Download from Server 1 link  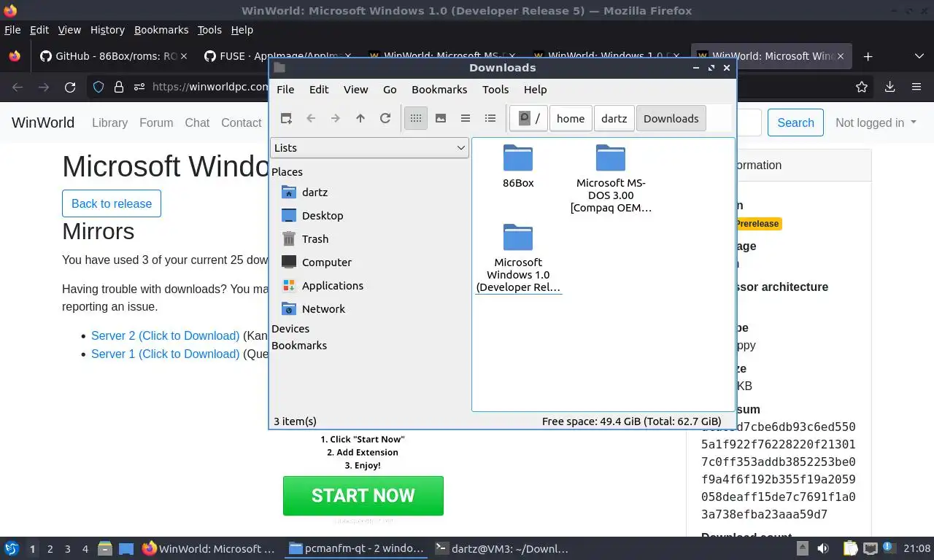pos(165,354)
